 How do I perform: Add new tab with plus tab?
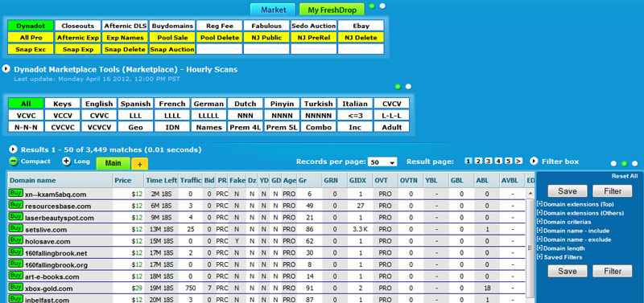click(139, 164)
